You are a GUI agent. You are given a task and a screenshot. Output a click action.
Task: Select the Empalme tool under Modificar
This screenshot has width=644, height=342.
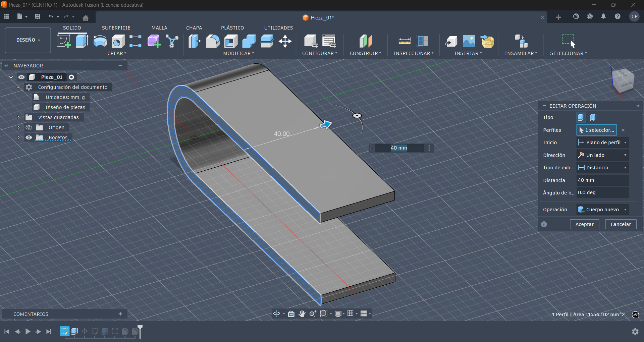coord(213,41)
